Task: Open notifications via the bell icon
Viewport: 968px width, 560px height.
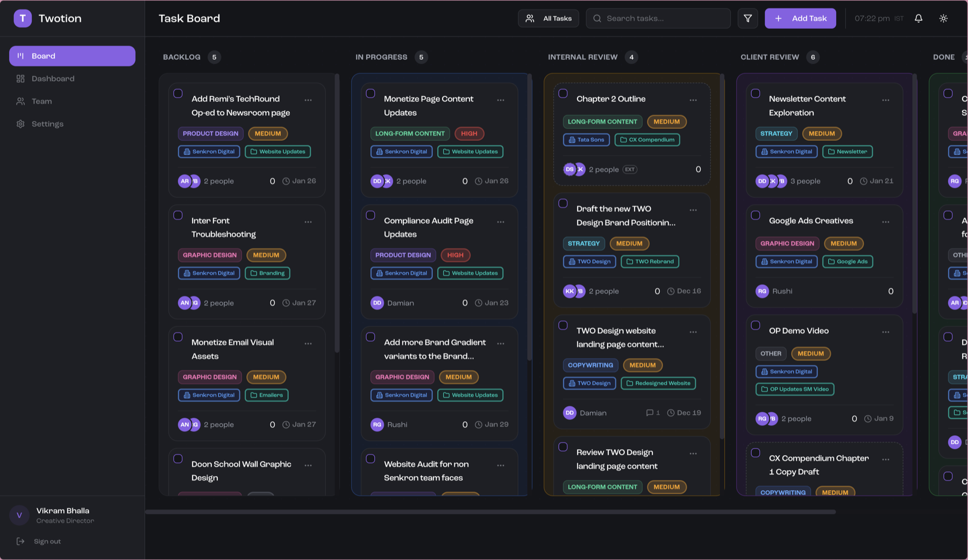Action: click(918, 18)
